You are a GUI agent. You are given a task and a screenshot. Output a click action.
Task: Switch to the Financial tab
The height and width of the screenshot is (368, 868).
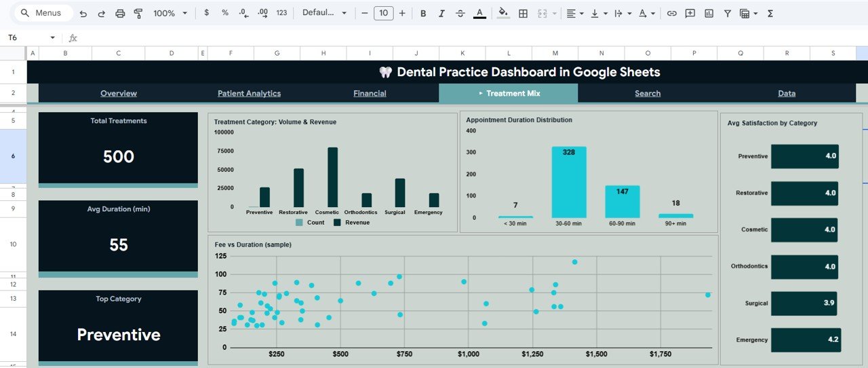click(370, 94)
